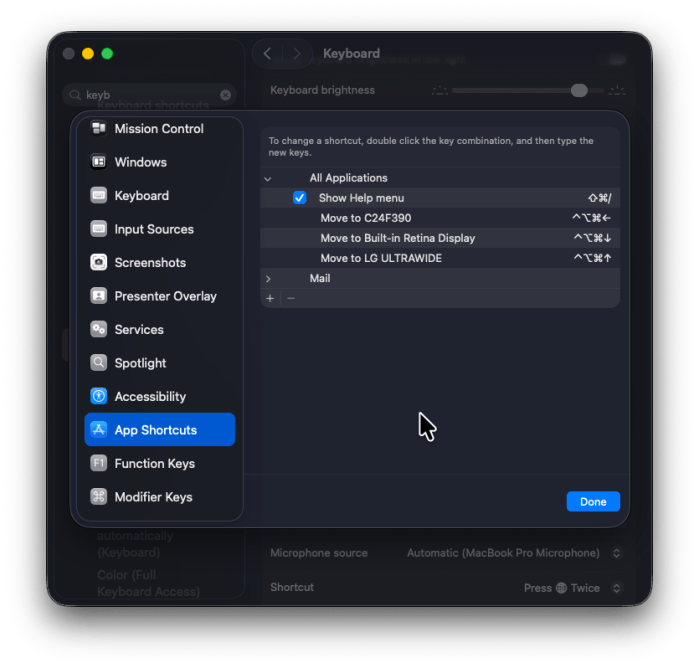
Task: Open the dictation Shortcut dropdown
Action: click(571, 588)
